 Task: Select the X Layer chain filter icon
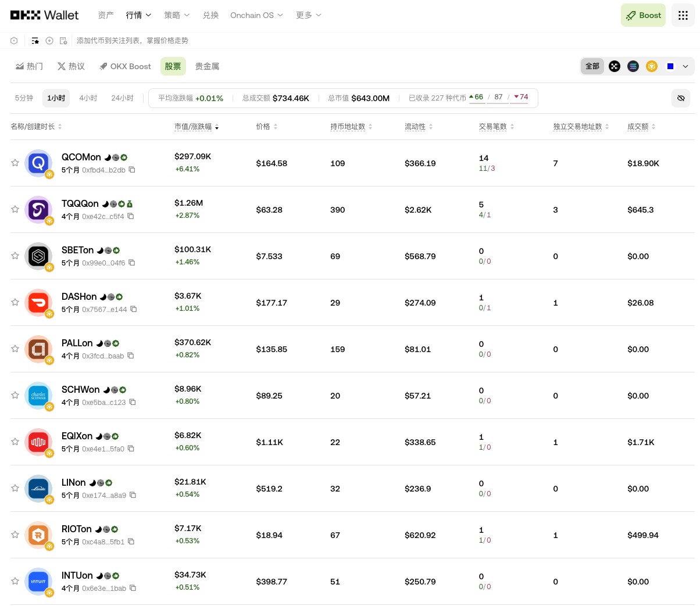coord(615,66)
